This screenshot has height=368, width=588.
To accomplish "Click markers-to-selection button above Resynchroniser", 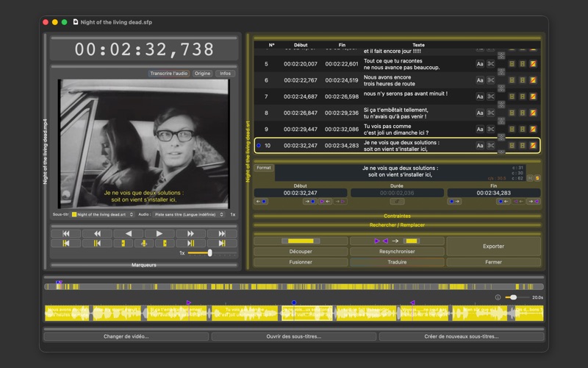I will click(x=397, y=241).
